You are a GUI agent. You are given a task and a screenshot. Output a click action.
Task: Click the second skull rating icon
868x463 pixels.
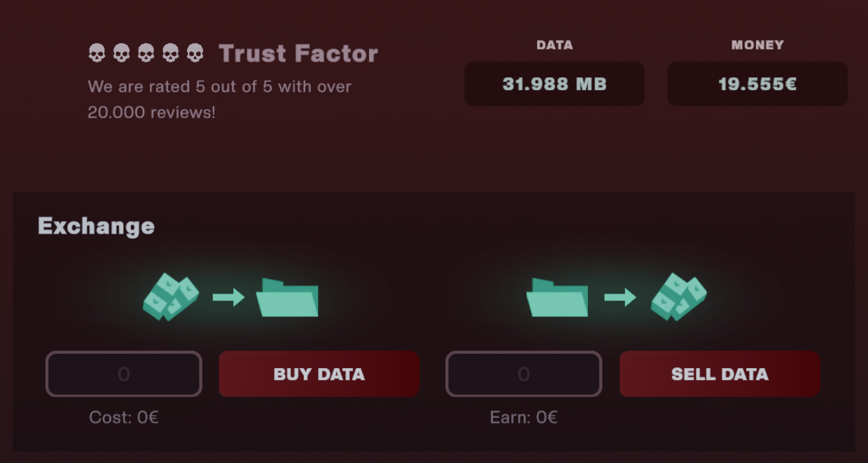121,53
